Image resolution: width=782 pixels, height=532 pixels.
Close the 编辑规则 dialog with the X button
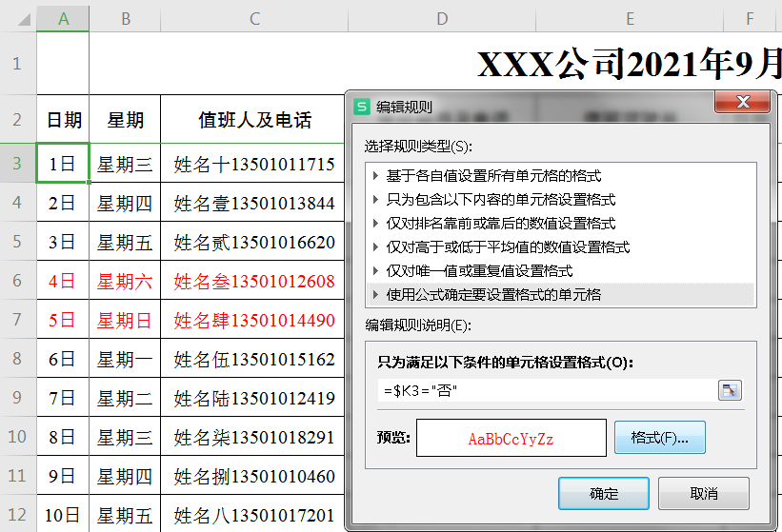point(743,102)
